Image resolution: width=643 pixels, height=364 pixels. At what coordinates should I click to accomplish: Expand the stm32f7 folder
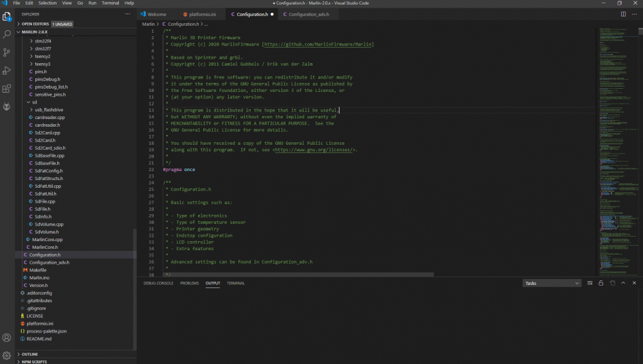click(x=42, y=48)
